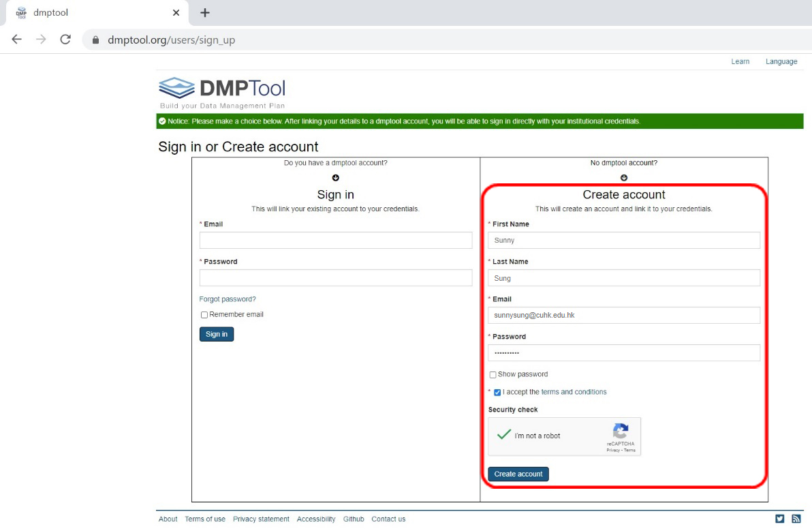Uncheck the accept terms and conditions checkbox
Viewport: 812px width, 531px height.
point(497,392)
